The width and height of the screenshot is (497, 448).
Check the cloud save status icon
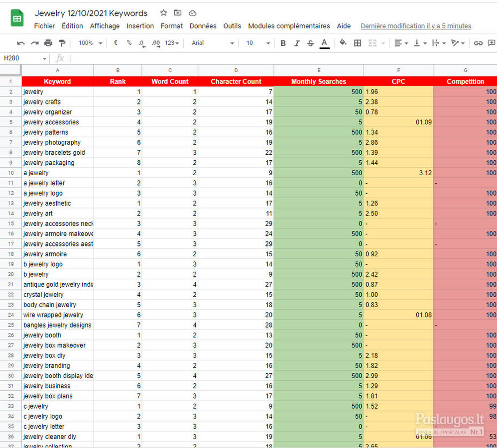point(192,13)
